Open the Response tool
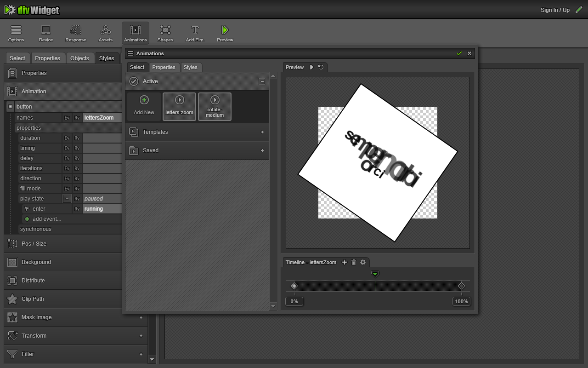Screen dimensions: 588x368 click(76, 33)
